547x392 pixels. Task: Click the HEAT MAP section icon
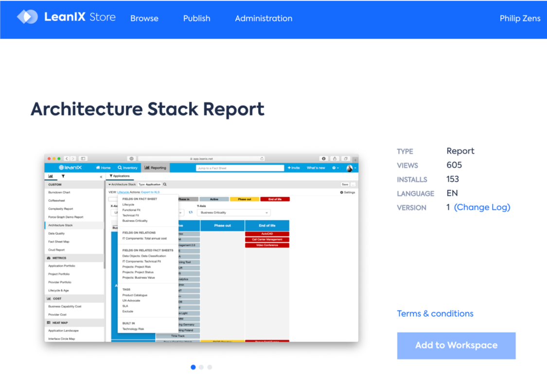(49, 322)
